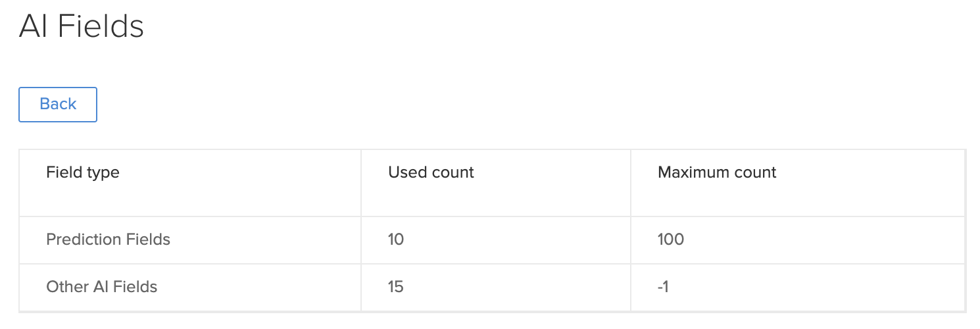Screen dimensions: 980x329
Task: Click the maximum count value 100
Action: point(671,240)
